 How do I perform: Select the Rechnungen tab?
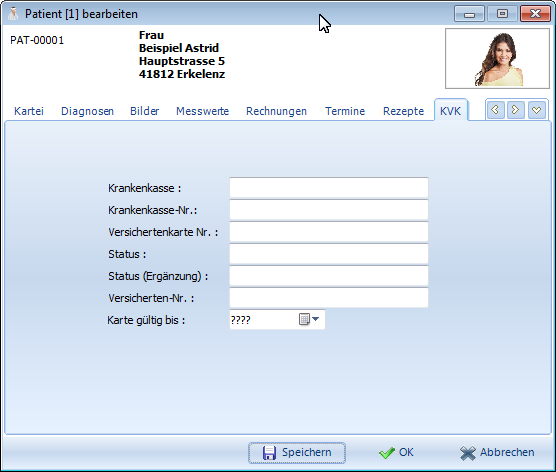point(276,111)
